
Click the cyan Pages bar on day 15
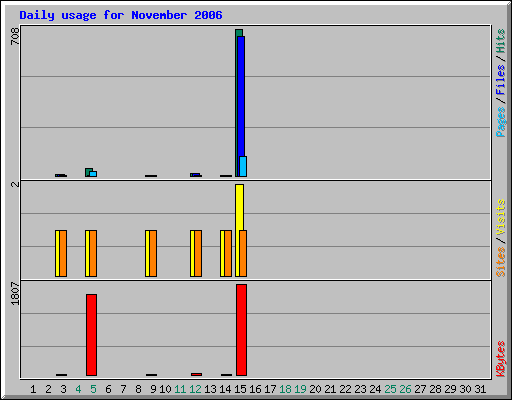click(243, 166)
